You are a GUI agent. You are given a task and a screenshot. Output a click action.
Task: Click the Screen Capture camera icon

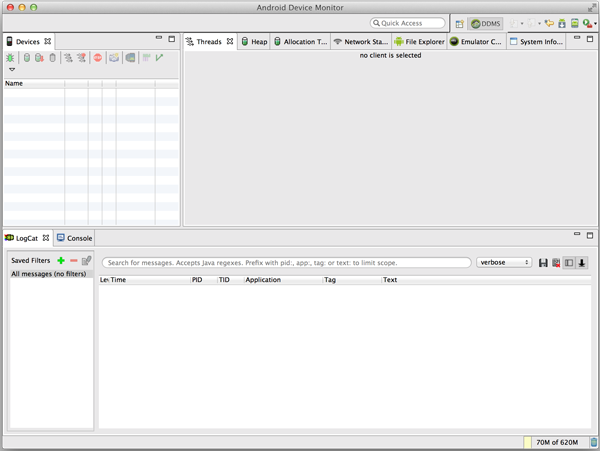(x=114, y=58)
